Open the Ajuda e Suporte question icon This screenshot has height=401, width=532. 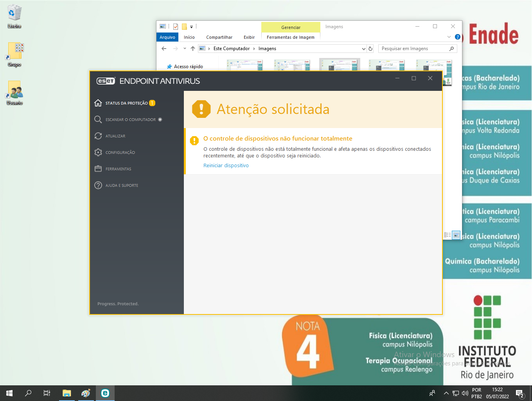tap(98, 185)
